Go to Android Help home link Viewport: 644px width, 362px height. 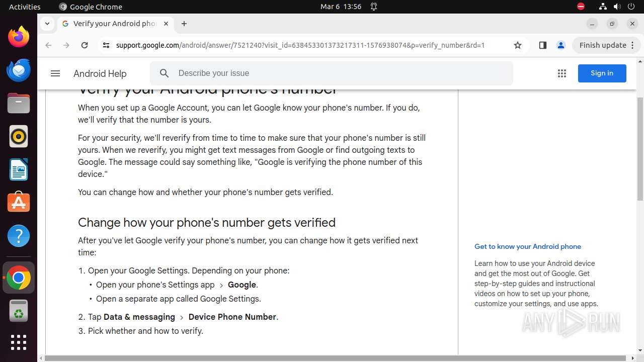(100, 73)
